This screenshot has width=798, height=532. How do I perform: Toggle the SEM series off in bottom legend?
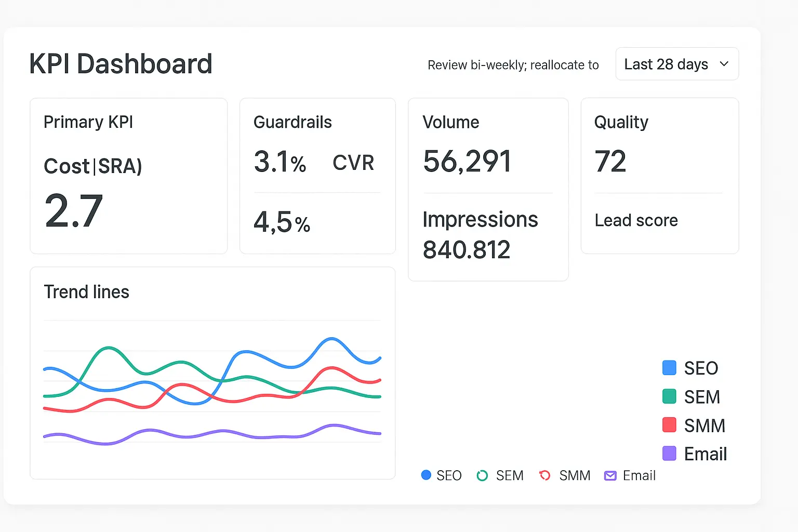(x=500, y=475)
